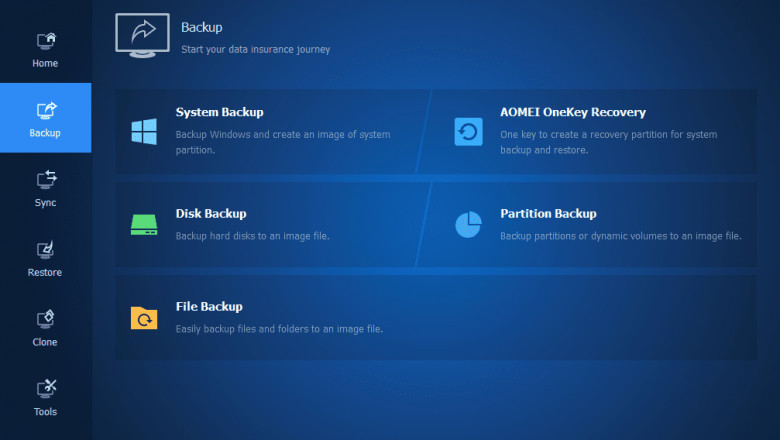Click the Windows logo System Backup icon

tap(144, 132)
